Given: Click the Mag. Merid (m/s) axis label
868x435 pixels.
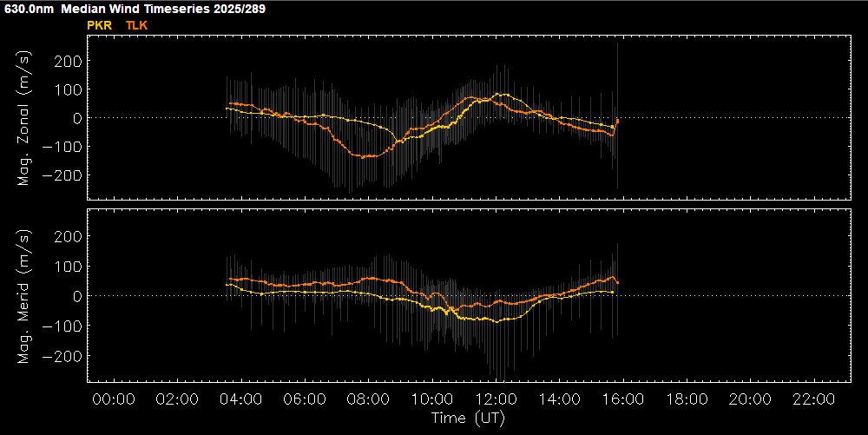Looking at the screenshot, I should pyautogui.click(x=24, y=296).
